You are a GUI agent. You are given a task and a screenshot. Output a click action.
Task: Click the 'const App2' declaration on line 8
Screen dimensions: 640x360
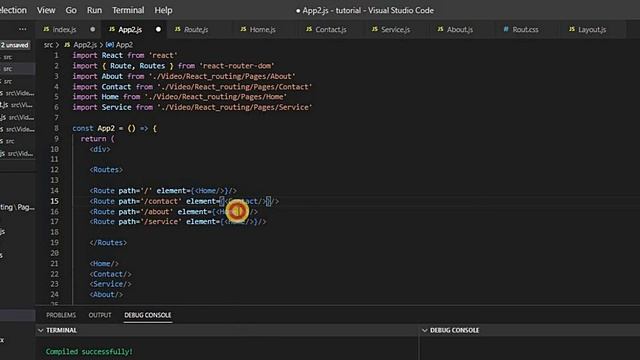click(93, 128)
